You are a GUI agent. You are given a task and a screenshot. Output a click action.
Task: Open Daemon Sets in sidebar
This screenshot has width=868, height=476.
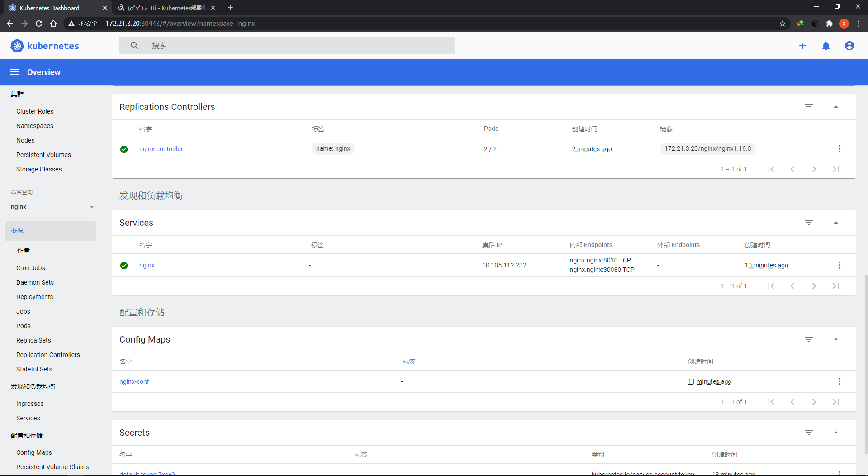point(35,282)
